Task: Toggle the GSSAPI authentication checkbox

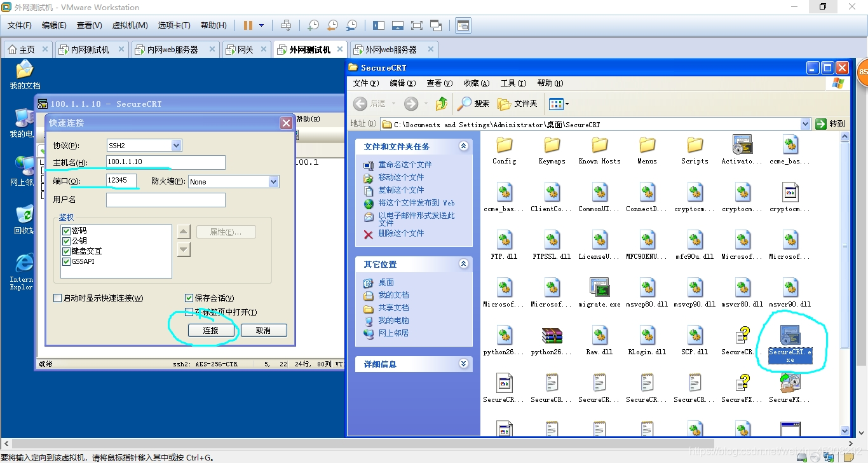Action: (66, 261)
